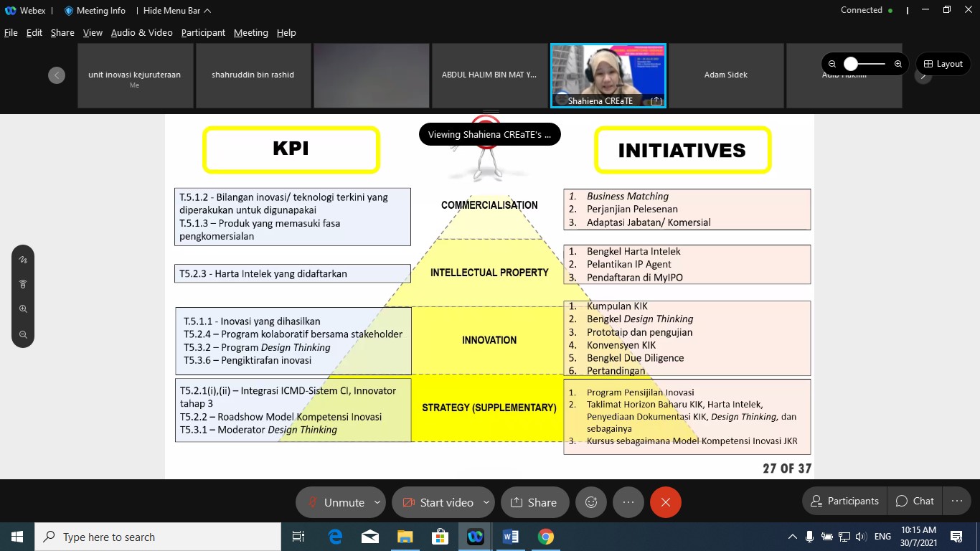Image resolution: width=980 pixels, height=551 pixels.
Task: Open Google Chrome from taskbar
Action: coord(546,537)
